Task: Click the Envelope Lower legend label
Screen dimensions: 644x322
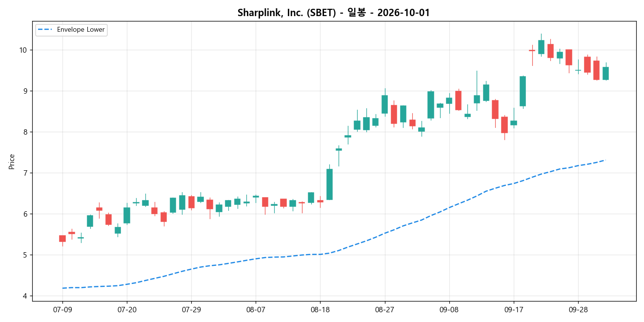Action: click(81, 30)
